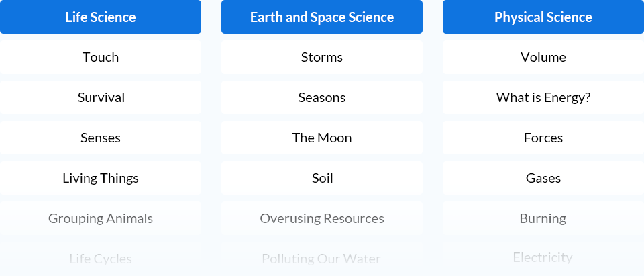Image resolution: width=644 pixels, height=276 pixels.
Task: Choose the Burning topic
Action: click(543, 218)
